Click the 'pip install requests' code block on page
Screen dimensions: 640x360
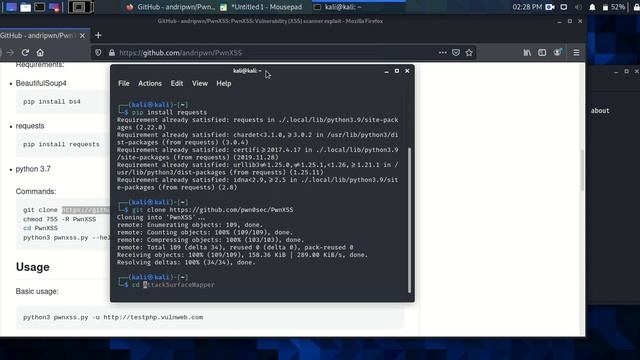(62, 144)
